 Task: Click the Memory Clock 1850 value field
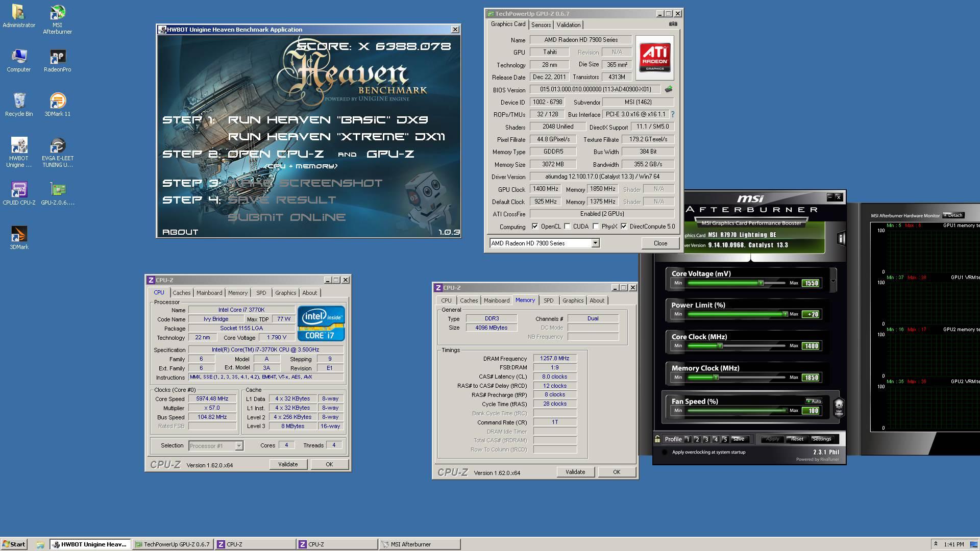[x=811, y=378]
